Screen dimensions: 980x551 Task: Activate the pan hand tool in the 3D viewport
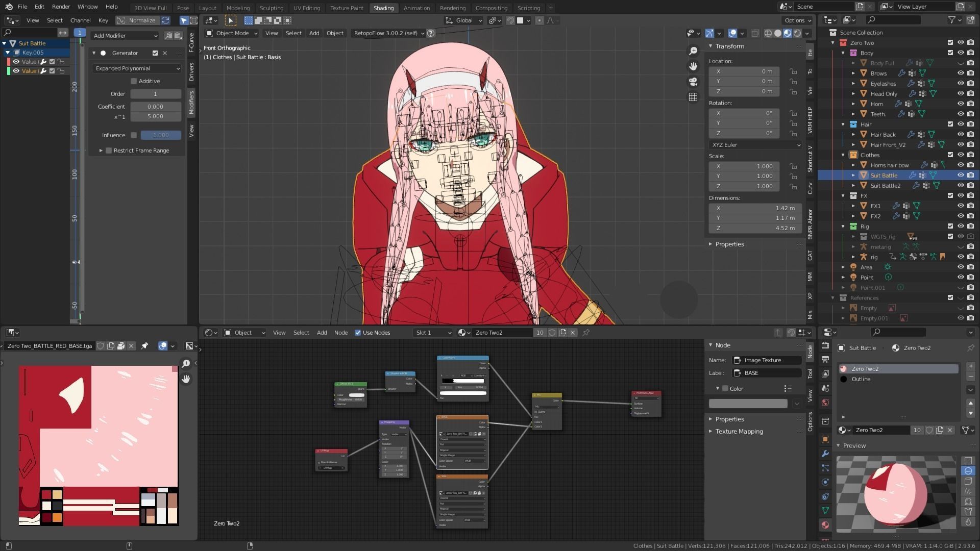pos(693,66)
